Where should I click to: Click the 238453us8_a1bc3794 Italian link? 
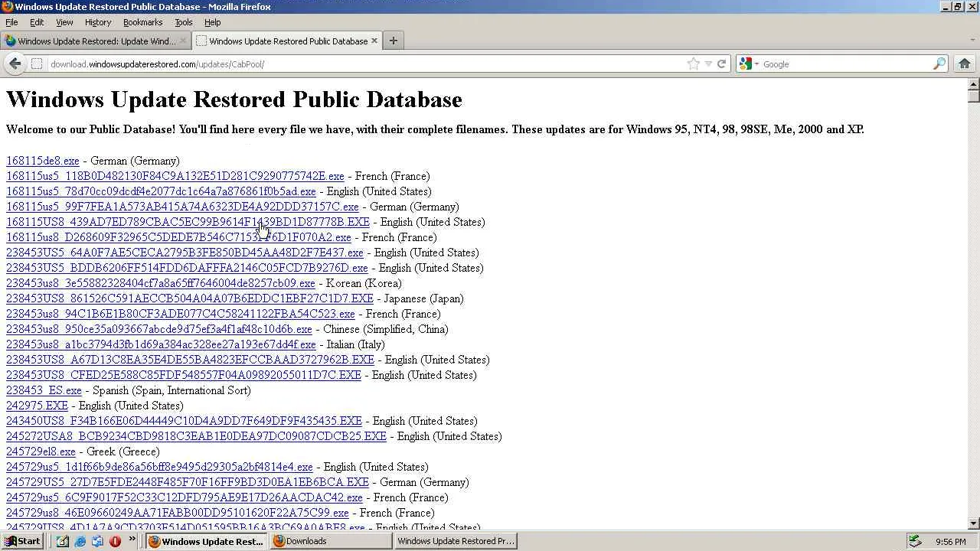click(x=161, y=344)
